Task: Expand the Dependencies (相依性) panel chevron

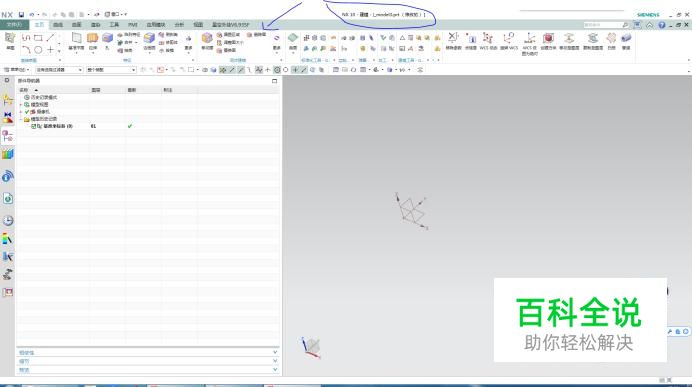Action: coord(275,352)
